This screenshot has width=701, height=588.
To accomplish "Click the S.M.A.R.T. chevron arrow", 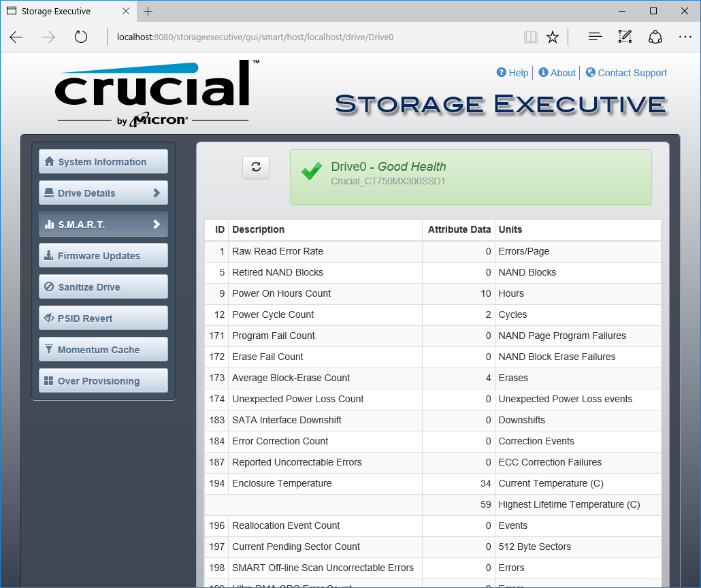I will tap(157, 224).
